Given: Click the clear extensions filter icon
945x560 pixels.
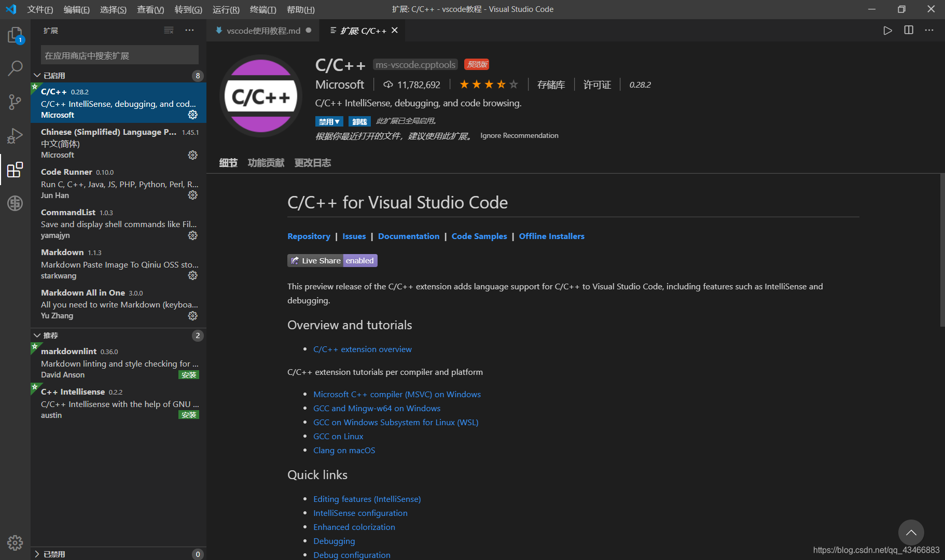Looking at the screenshot, I should click(169, 30).
